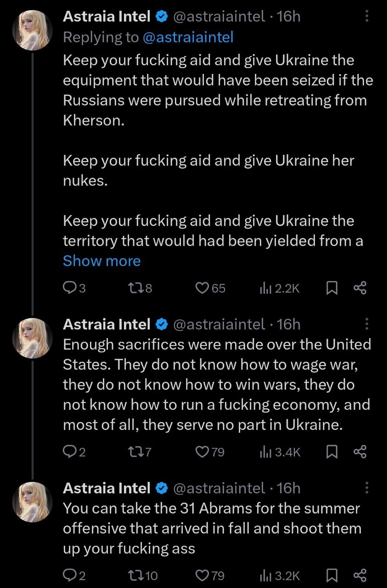The width and height of the screenshot is (387, 588).
Task: Click the @astraiaintel mention in Replying to
Action: (188, 37)
